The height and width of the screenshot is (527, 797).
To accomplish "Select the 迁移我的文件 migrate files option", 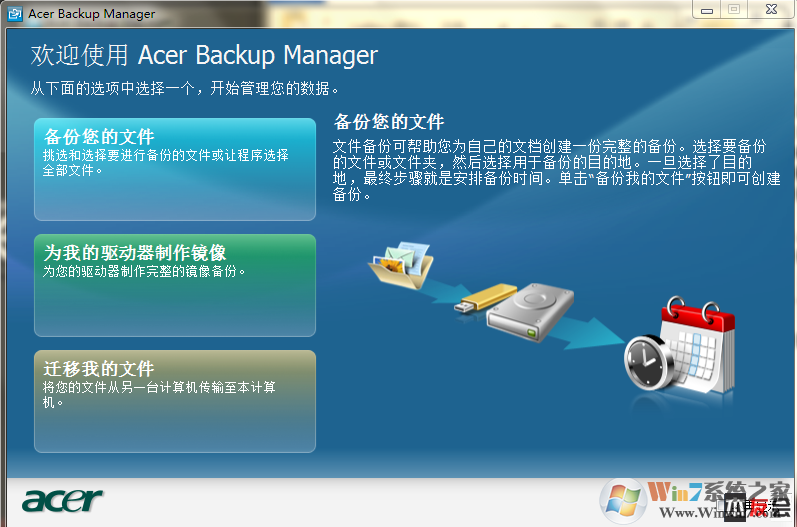I will pyautogui.click(x=175, y=401).
